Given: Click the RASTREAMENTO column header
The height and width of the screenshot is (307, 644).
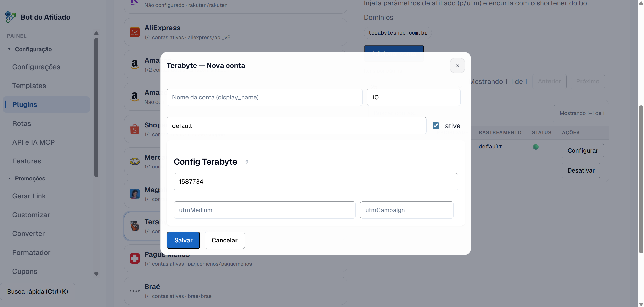Looking at the screenshot, I should pos(500,133).
